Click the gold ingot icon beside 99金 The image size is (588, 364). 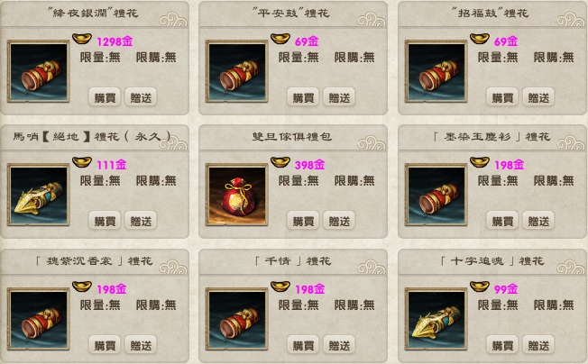click(x=480, y=287)
